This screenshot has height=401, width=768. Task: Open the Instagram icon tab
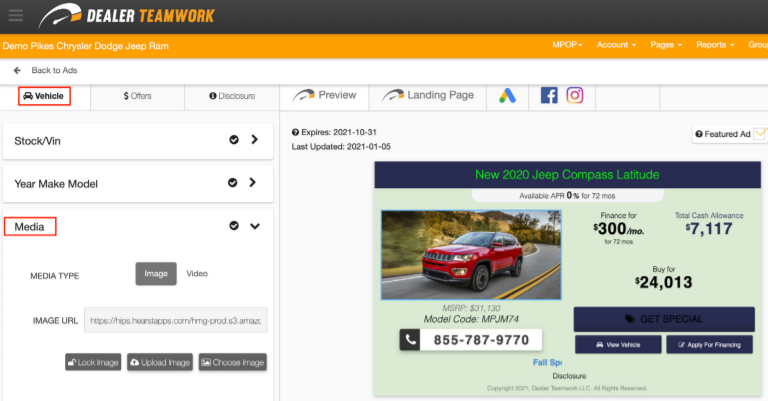574,96
